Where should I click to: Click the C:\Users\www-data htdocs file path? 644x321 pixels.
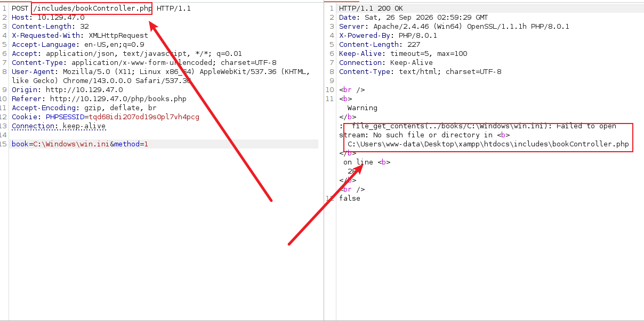click(488, 144)
